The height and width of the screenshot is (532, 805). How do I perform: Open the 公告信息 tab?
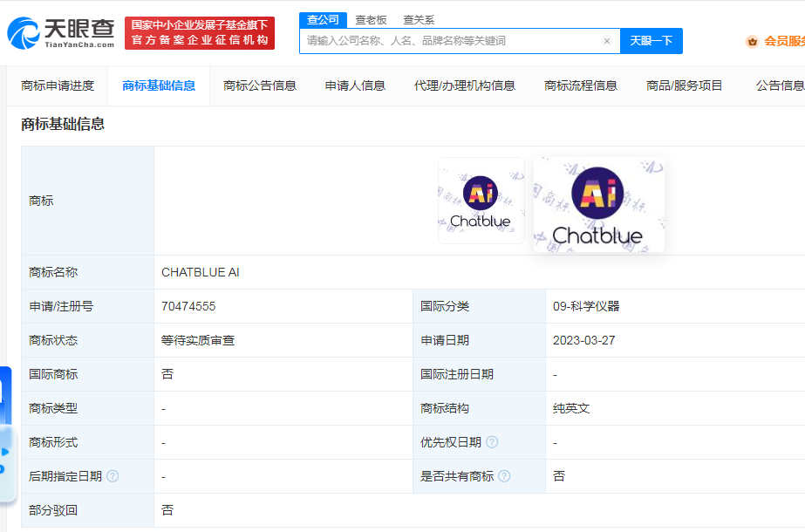pos(780,85)
